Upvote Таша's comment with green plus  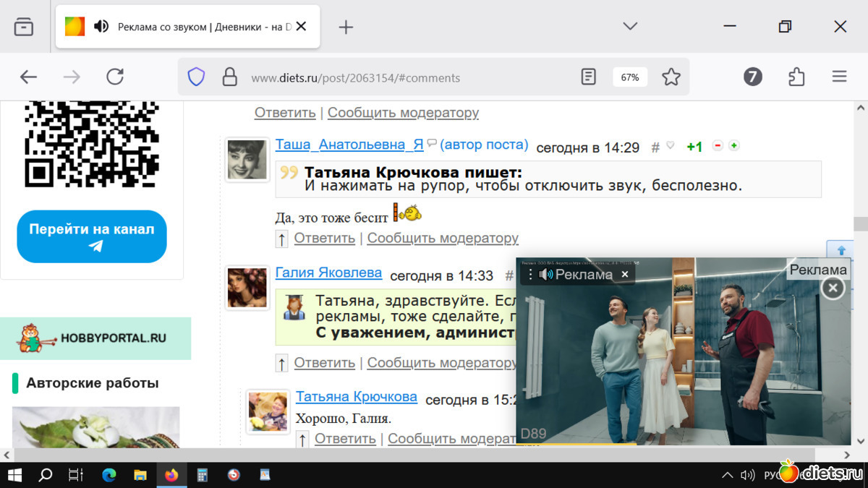[x=733, y=146]
